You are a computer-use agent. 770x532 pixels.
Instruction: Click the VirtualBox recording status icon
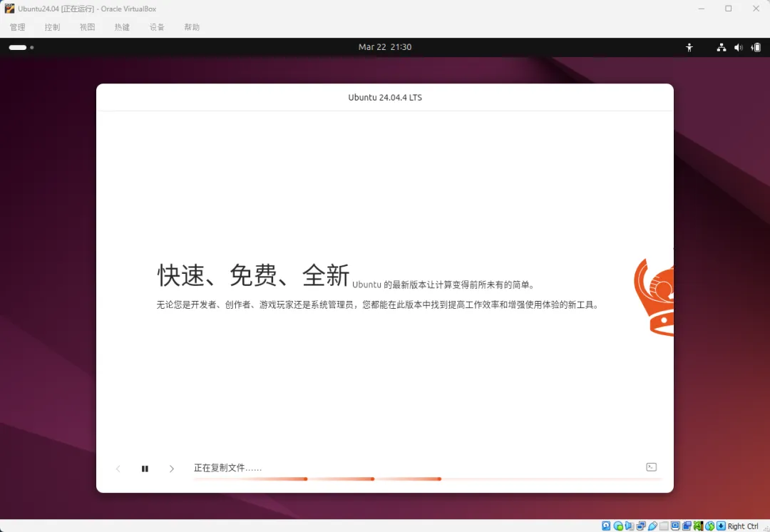(x=687, y=526)
